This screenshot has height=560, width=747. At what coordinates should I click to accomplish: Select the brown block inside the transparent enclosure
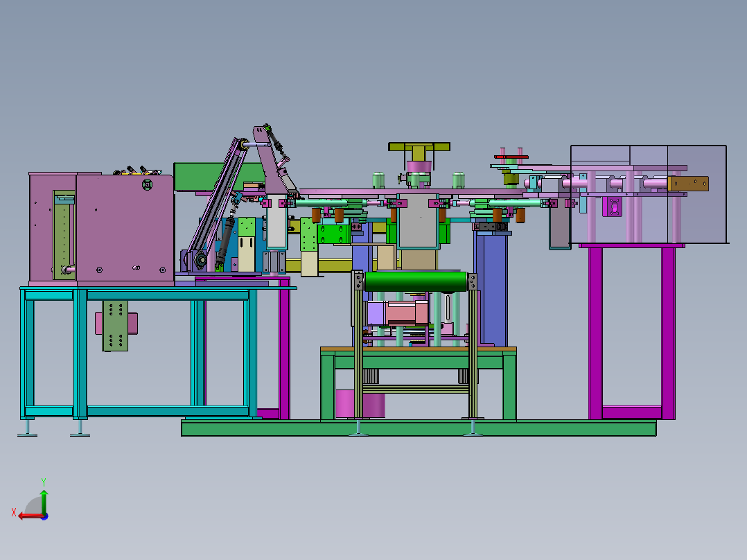pyautogui.click(x=687, y=184)
